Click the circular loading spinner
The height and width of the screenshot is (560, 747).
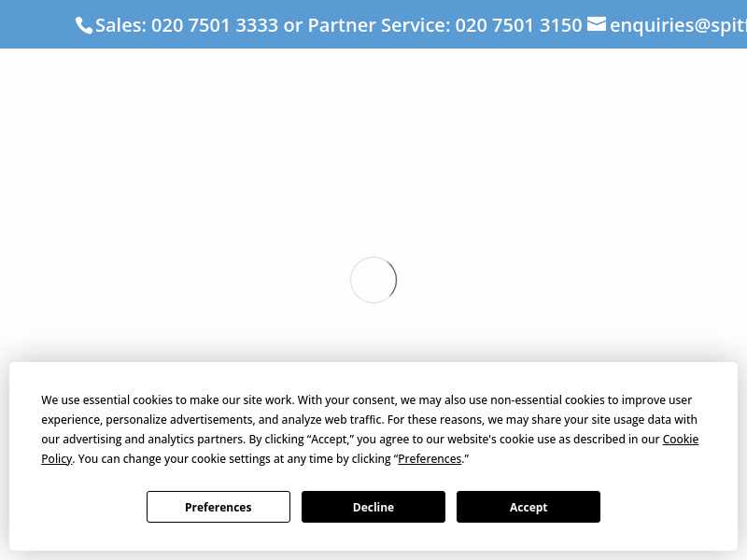[373, 280]
